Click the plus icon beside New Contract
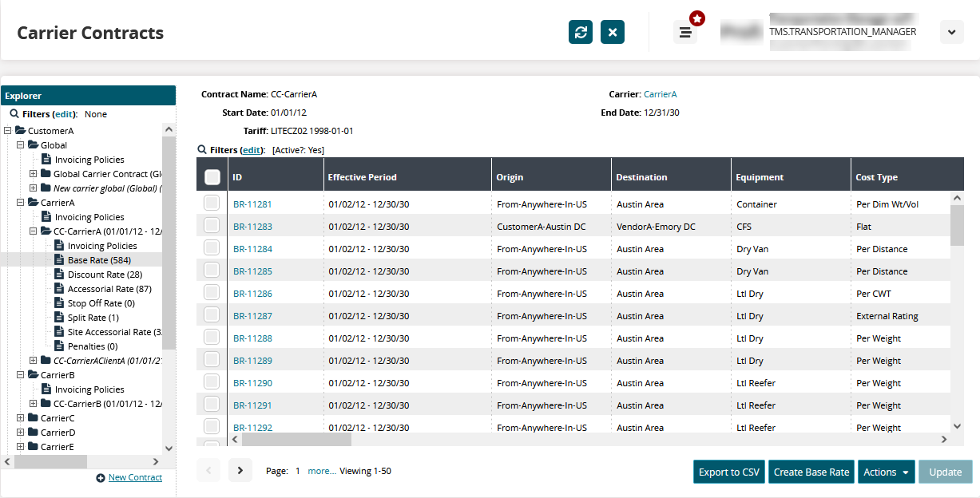The width and height of the screenshot is (980, 498). [101, 478]
